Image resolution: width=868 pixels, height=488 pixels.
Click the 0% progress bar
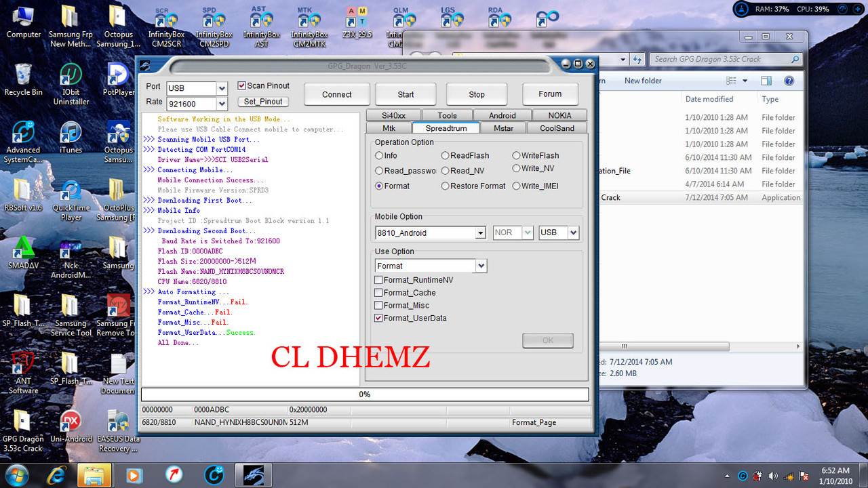coord(365,394)
